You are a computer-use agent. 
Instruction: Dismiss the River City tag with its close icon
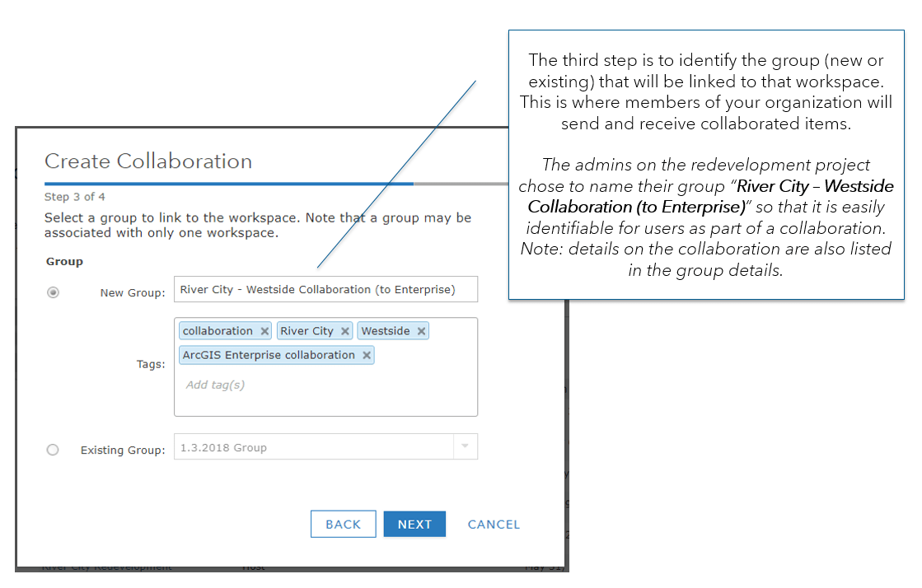click(x=344, y=330)
